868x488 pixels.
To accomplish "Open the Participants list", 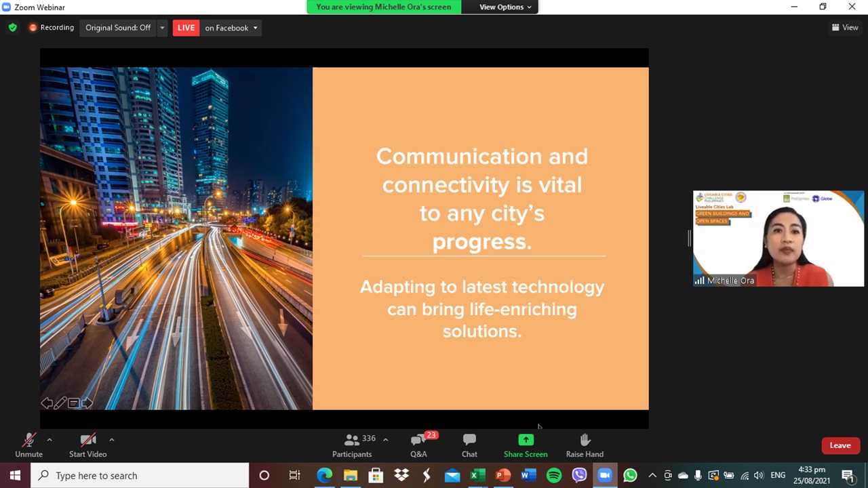I will click(x=352, y=445).
